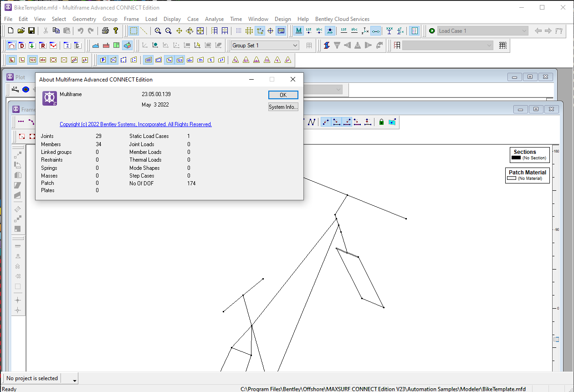Select the diagonal line drawing tool
Viewport: 574px width, 392px height.
coord(144,31)
